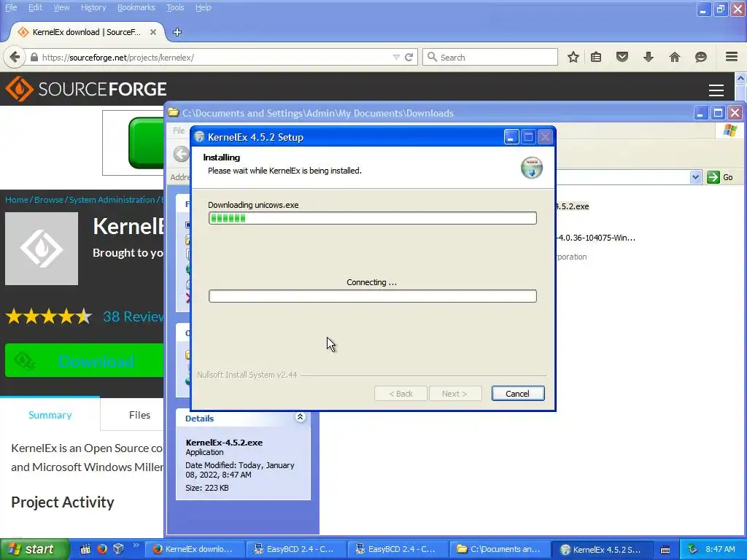Open the 38 Reviews link
Screen dimensions: 747x560
[x=133, y=316]
